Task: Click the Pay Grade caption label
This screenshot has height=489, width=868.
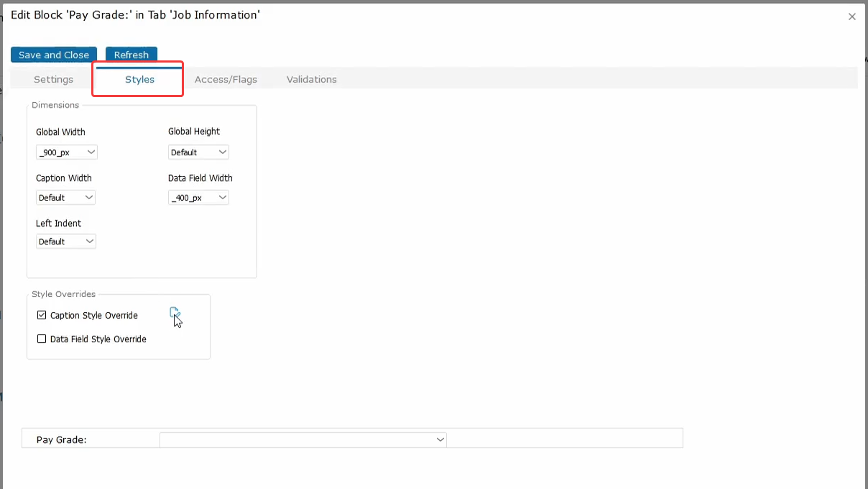Action: click(61, 439)
